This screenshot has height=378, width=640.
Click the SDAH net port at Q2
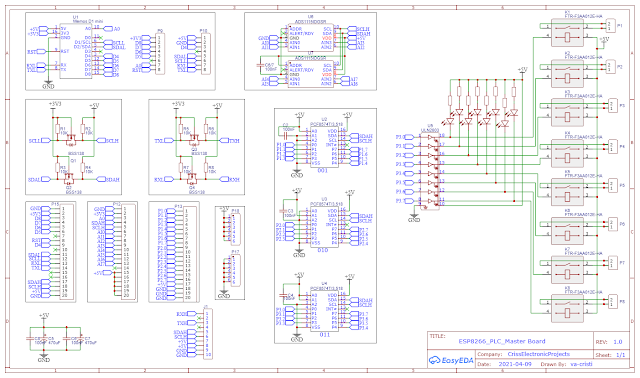pyautogui.click(x=108, y=179)
